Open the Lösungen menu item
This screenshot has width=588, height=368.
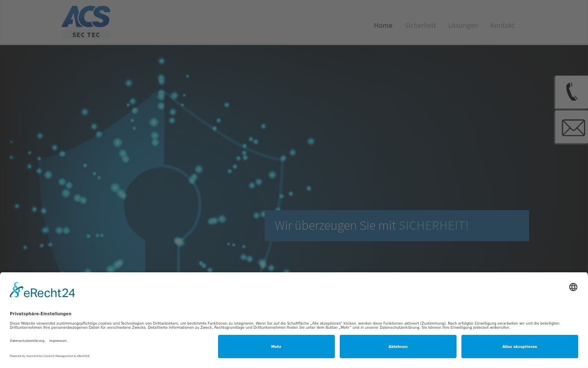pos(463,25)
